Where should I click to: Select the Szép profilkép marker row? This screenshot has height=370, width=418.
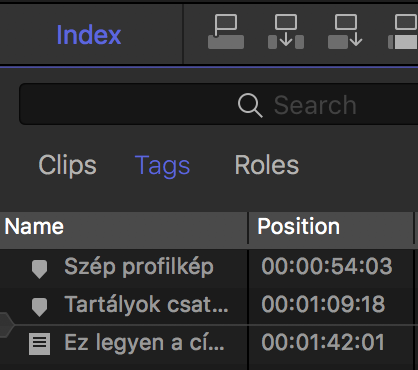(209, 269)
